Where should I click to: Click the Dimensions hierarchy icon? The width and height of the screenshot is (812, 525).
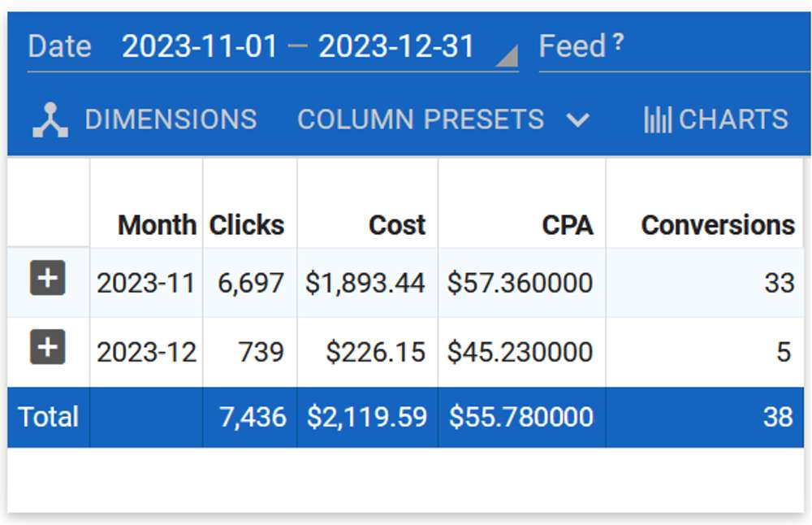pos(50,120)
